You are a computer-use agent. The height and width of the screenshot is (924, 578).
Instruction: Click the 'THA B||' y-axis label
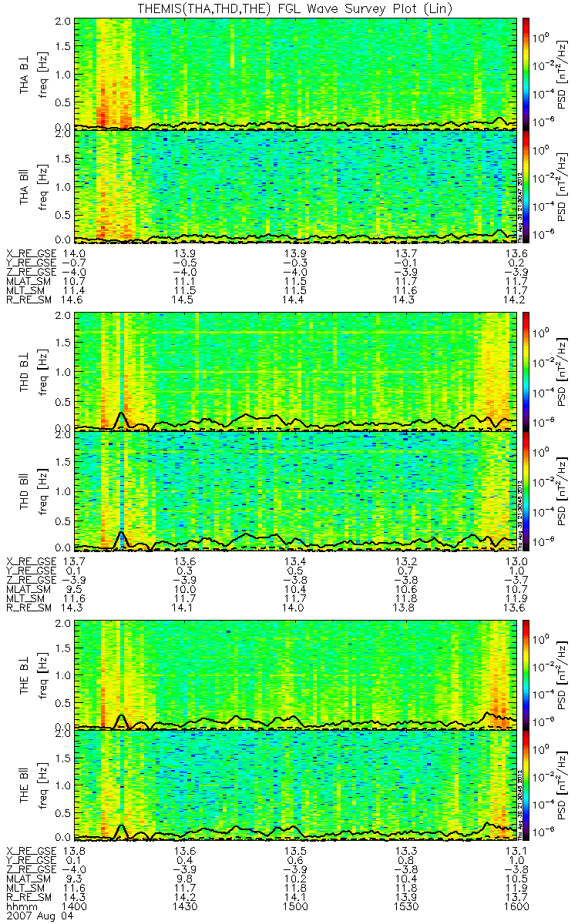click(x=25, y=186)
